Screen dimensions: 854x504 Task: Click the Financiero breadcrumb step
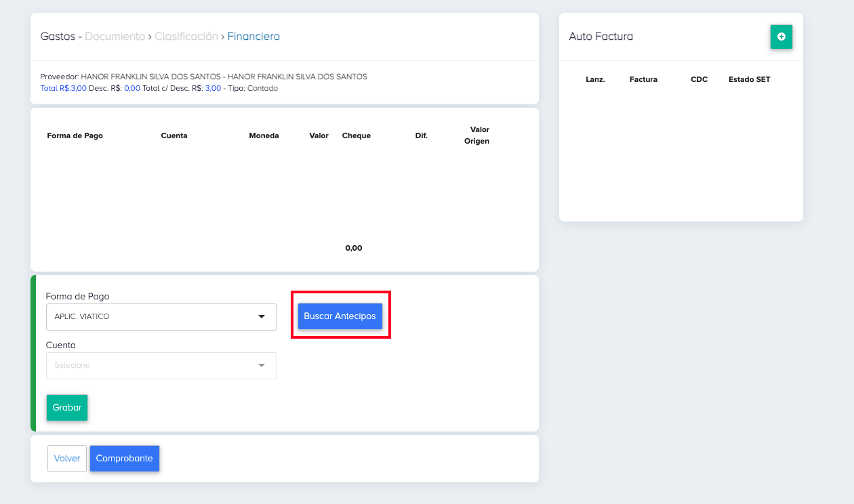pyautogui.click(x=253, y=37)
